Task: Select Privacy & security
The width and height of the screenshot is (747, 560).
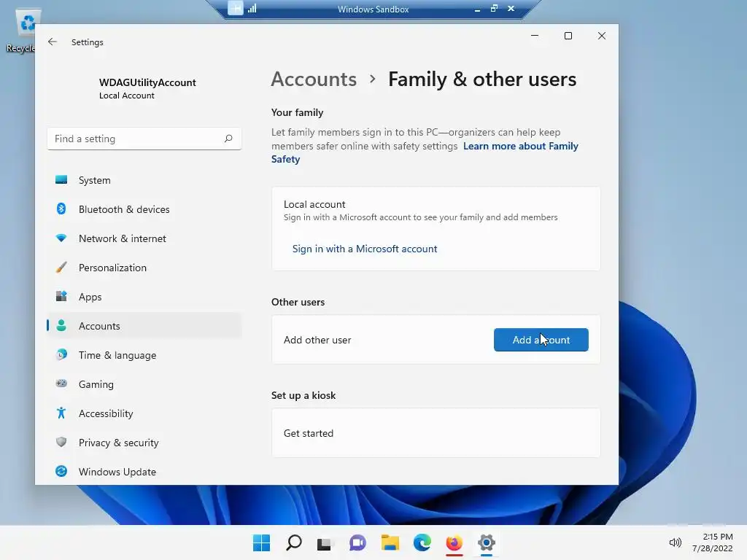Action: 144,443
